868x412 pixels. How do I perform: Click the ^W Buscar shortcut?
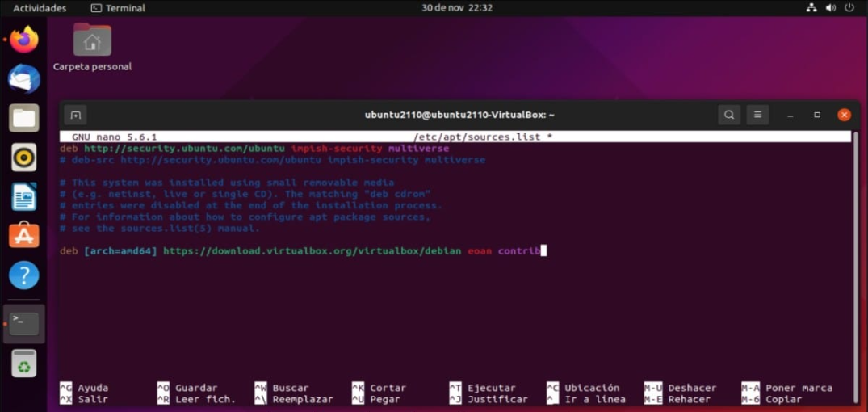pos(282,389)
